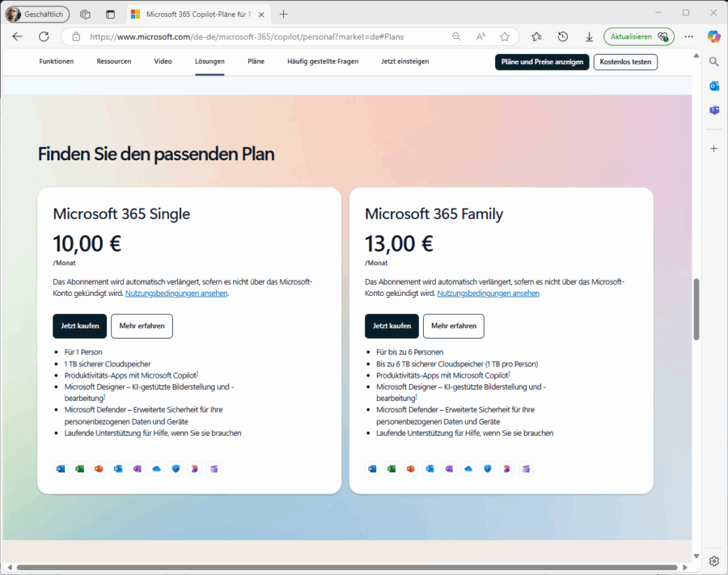This screenshot has width=728, height=575.
Task: Click the sidebar search magnifier icon
Action: coord(714,61)
